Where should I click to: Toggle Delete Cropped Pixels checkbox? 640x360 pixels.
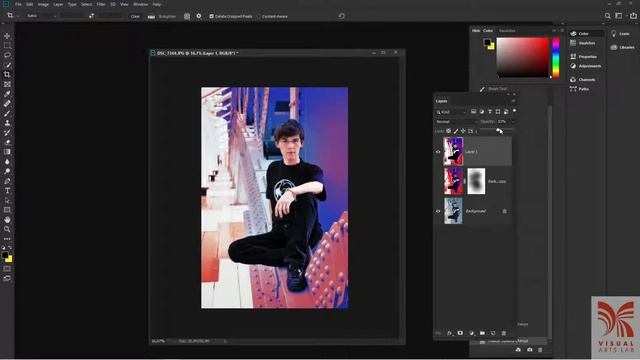tap(211, 16)
